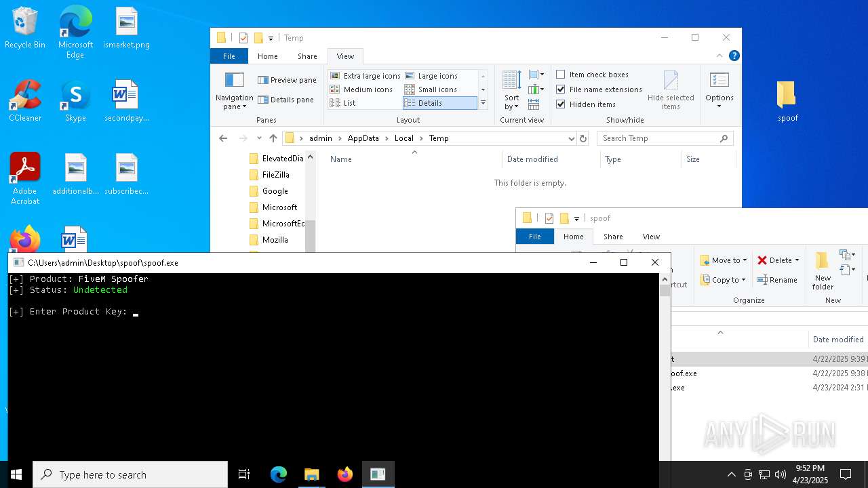Viewport: 868px width, 488px height.
Task: Open Windows Start menu
Action: (16, 474)
